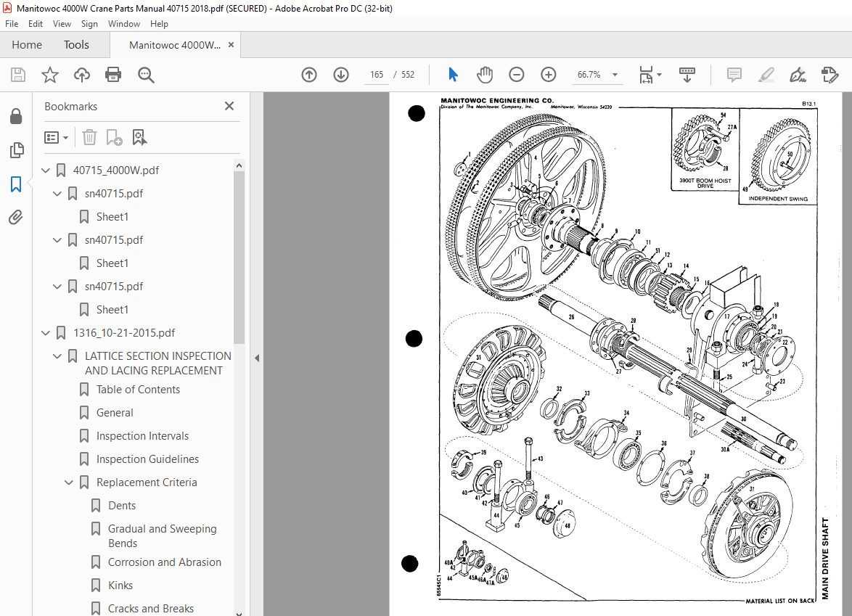
Task: Select the Hand pan tool
Action: [484, 75]
